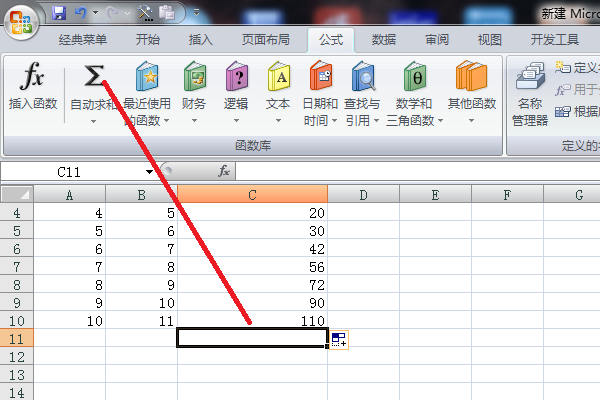Viewport: 600px width, 400px height.
Task: Expand the 其他函数 dropdown arrow
Action: (471, 121)
